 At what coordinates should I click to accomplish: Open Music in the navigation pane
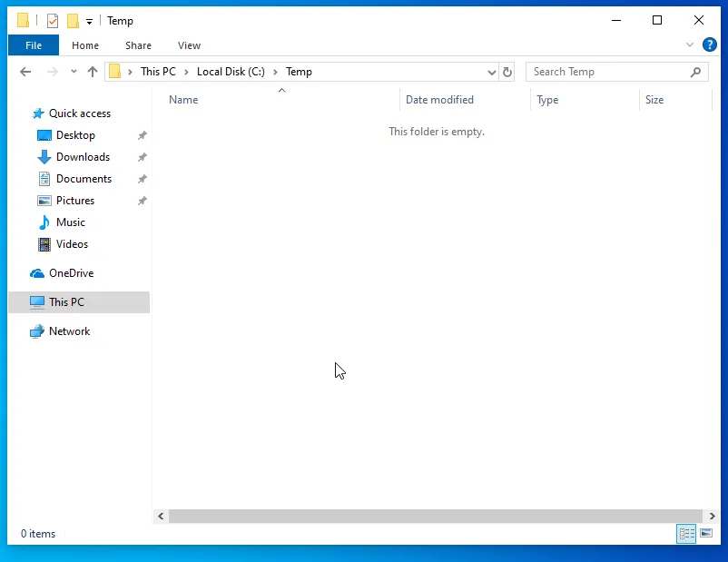[x=71, y=222]
